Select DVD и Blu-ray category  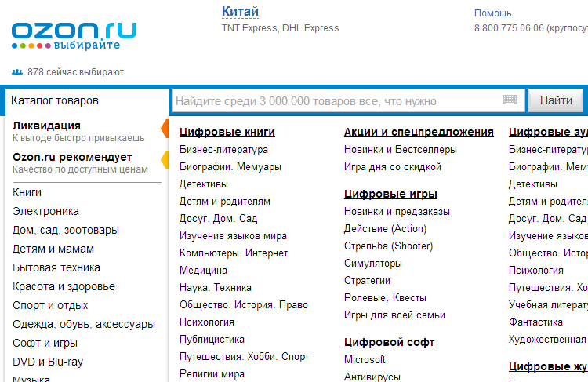48,362
